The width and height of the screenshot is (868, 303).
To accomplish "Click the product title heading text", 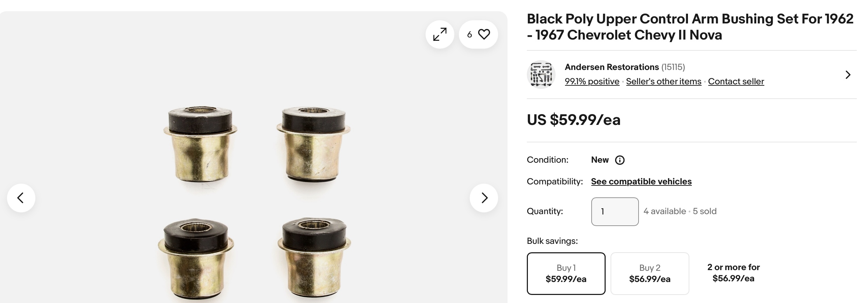I will tap(690, 27).
